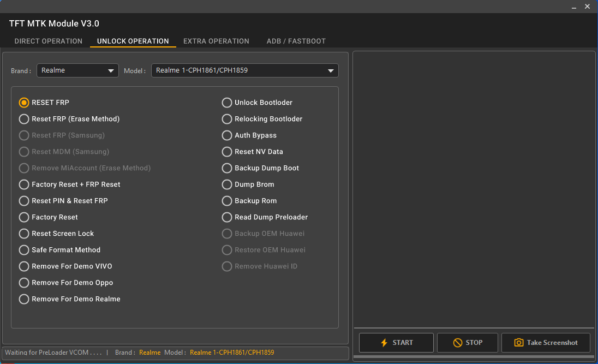Choose Backup Dump Boot
This screenshot has width=598, height=364.
(226, 168)
